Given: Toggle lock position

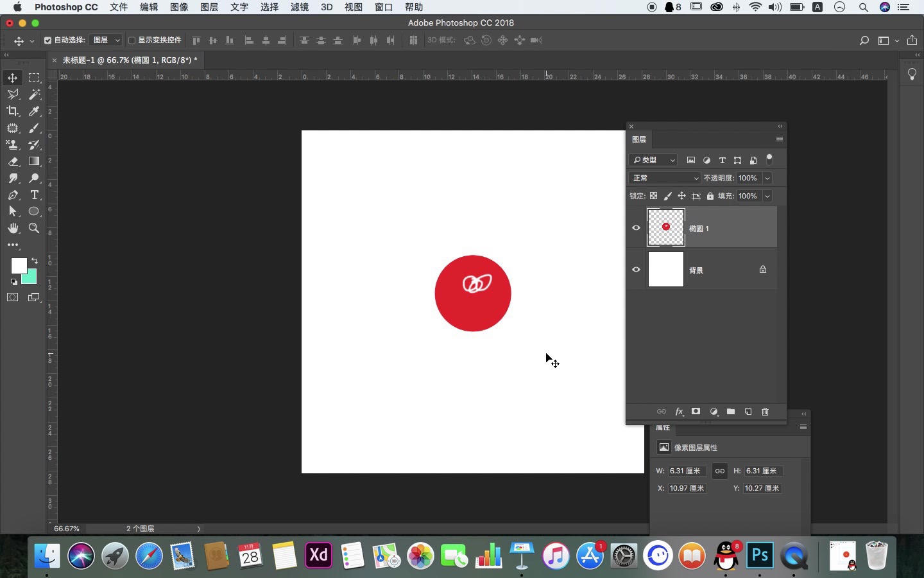Looking at the screenshot, I should coord(681,196).
